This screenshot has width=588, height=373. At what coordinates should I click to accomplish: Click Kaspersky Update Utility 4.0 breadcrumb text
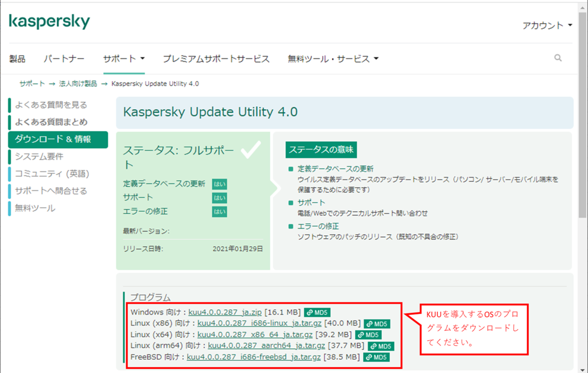pyautogui.click(x=155, y=84)
